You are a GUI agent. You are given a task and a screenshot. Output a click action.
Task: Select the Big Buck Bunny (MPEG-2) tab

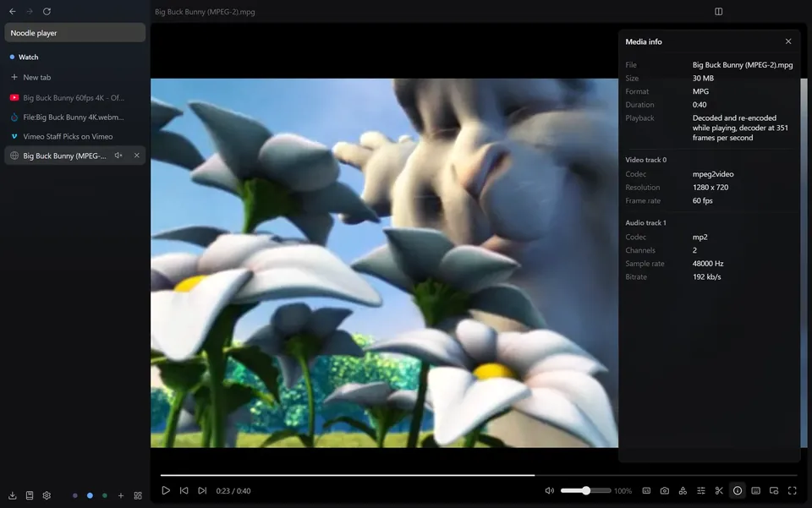point(75,156)
